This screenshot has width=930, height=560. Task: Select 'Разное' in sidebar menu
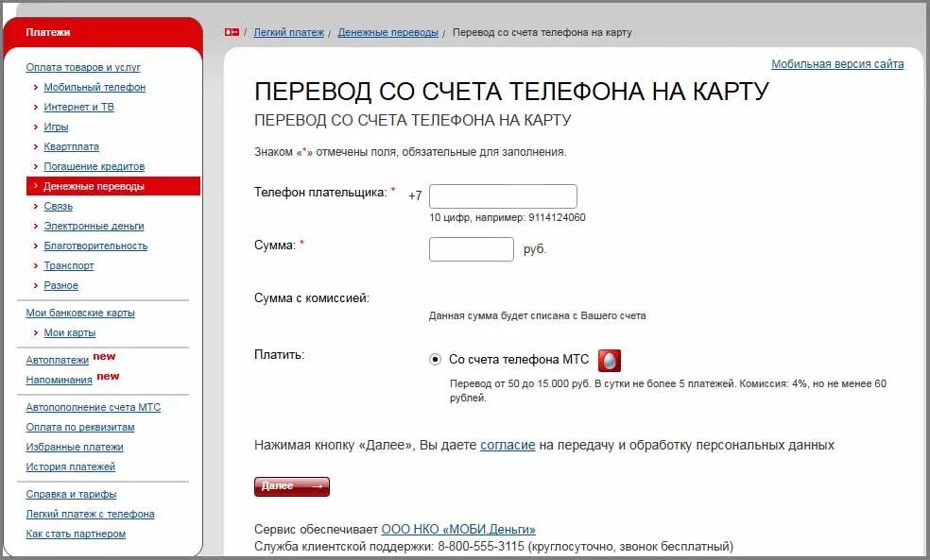(61, 285)
